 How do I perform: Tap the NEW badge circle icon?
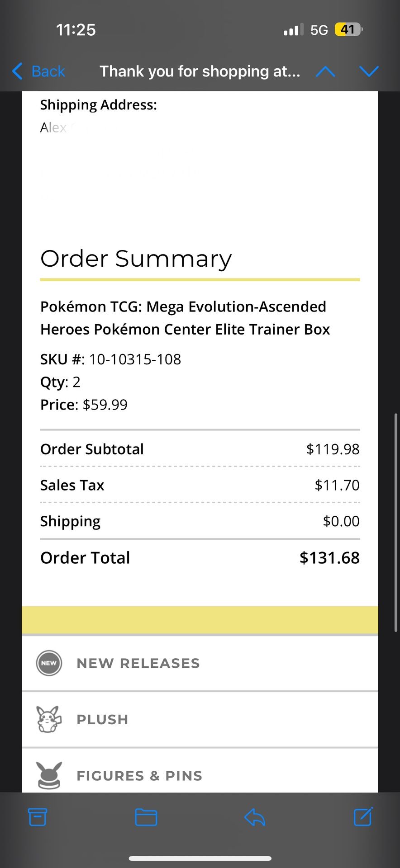(49, 663)
